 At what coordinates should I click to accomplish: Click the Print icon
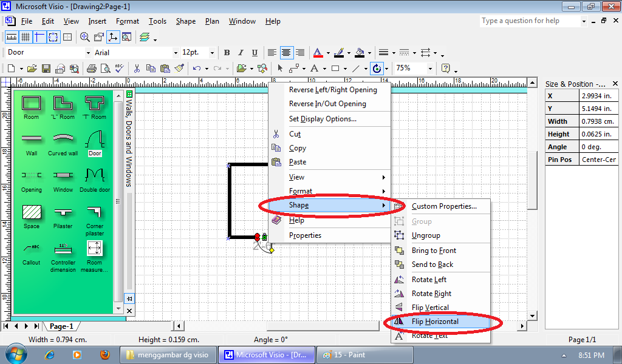click(91, 69)
